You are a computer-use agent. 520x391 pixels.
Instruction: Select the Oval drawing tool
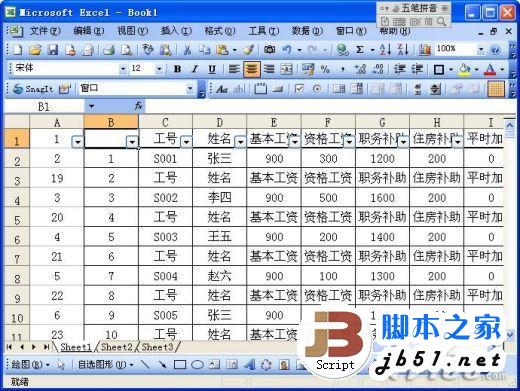(197, 364)
